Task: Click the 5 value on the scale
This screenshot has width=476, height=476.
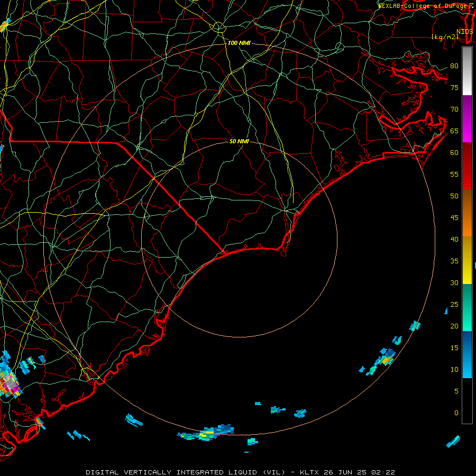Action: pyautogui.click(x=456, y=391)
